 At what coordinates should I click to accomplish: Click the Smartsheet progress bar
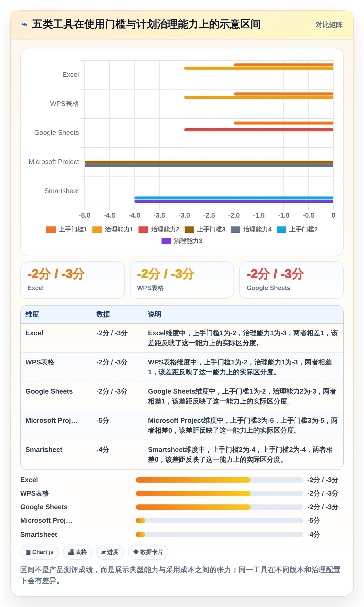point(219,535)
